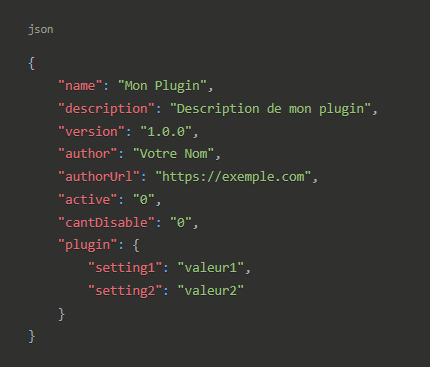Click the "Description de mon plugin" string
The height and width of the screenshot is (367, 430).
coord(270,109)
